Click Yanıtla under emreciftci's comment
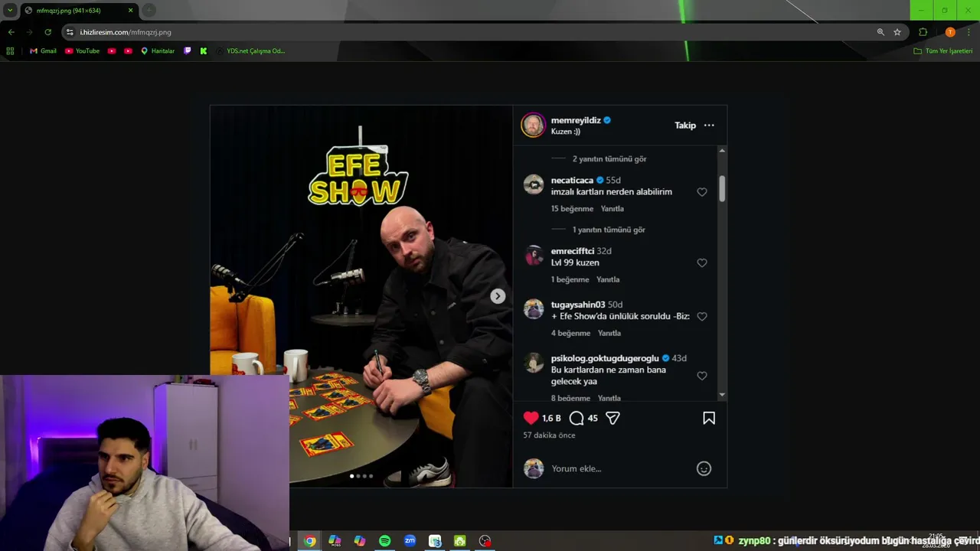The height and width of the screenshot is (551, 980). pos(608,280)
